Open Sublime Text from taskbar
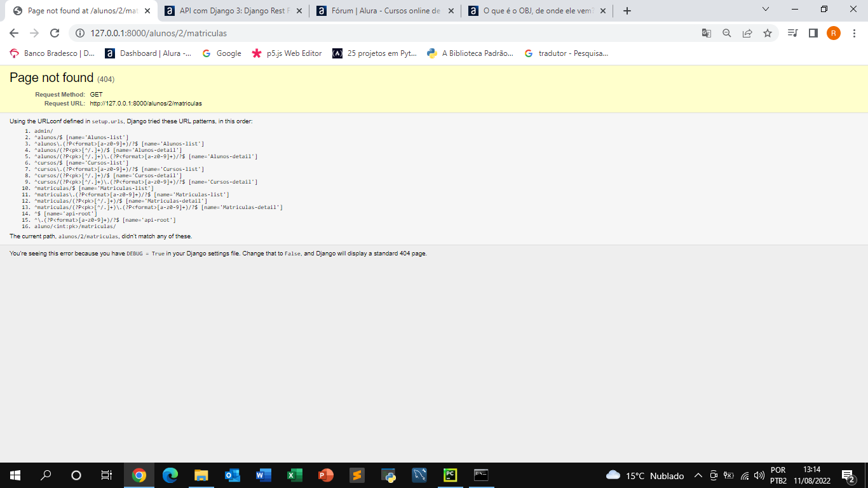 click(357, 475)
